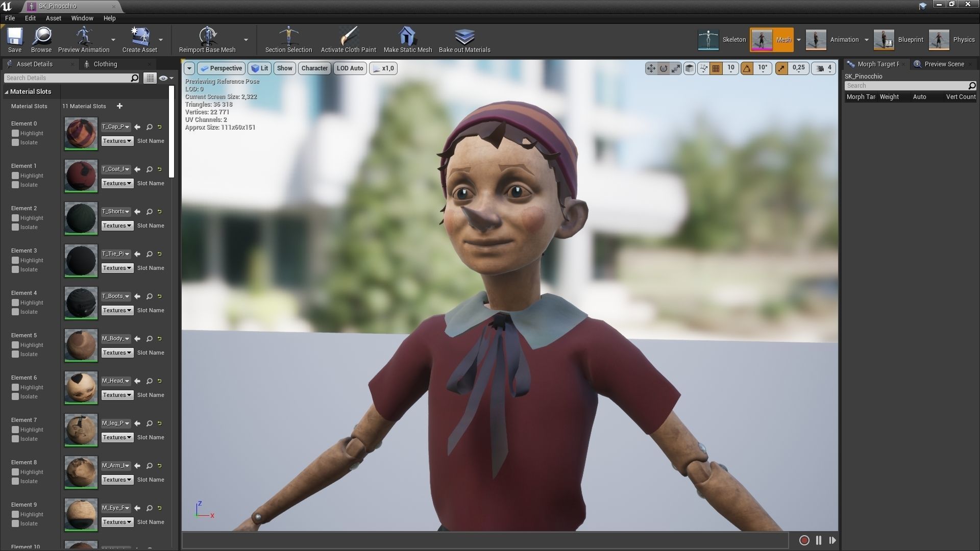The width and height of the screenshot is (980, 551).
Task: Step forward one frame
Action: [x=832, y=540]
